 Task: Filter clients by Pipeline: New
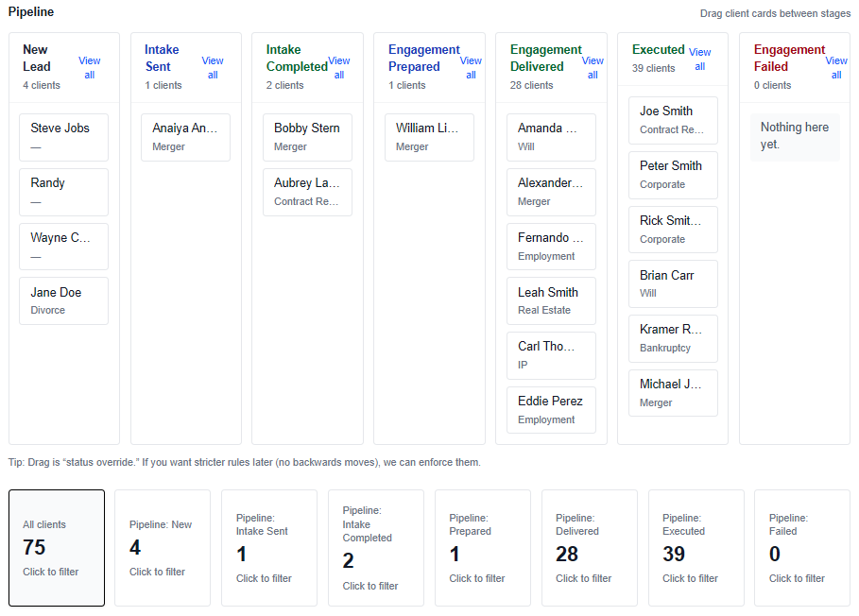(x=163, y=548)
